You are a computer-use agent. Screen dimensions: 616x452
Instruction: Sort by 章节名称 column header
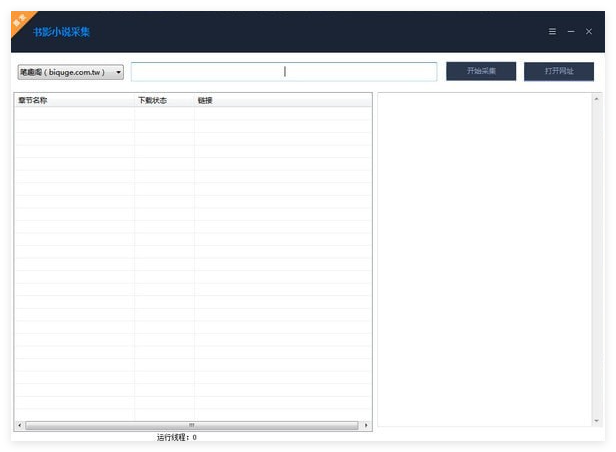click(x=74, y=100)
